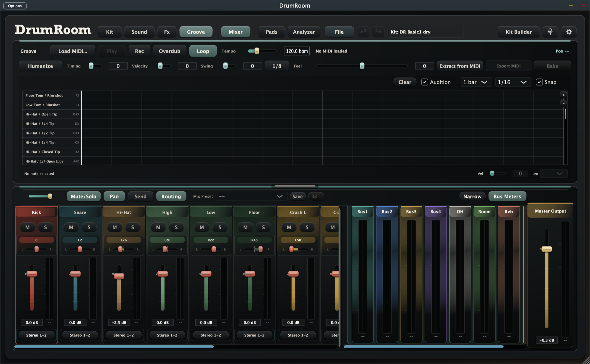
Task: Disable the Snap checkbox
Action: pos(539,82)
